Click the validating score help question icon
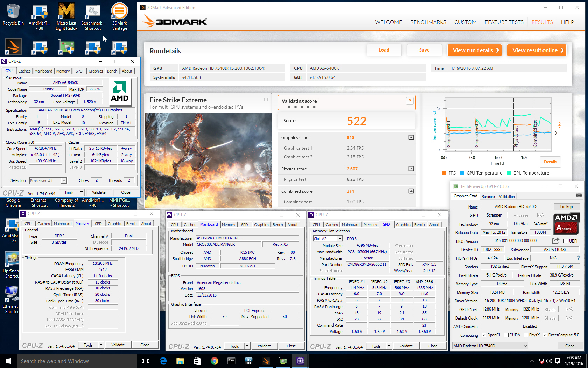 pyautogui.click(x=409, y=101)
